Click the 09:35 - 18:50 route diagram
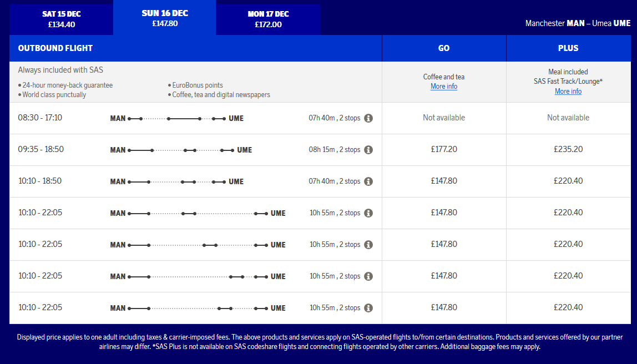This screenshot has width=637, height=364. click(181, 150)
